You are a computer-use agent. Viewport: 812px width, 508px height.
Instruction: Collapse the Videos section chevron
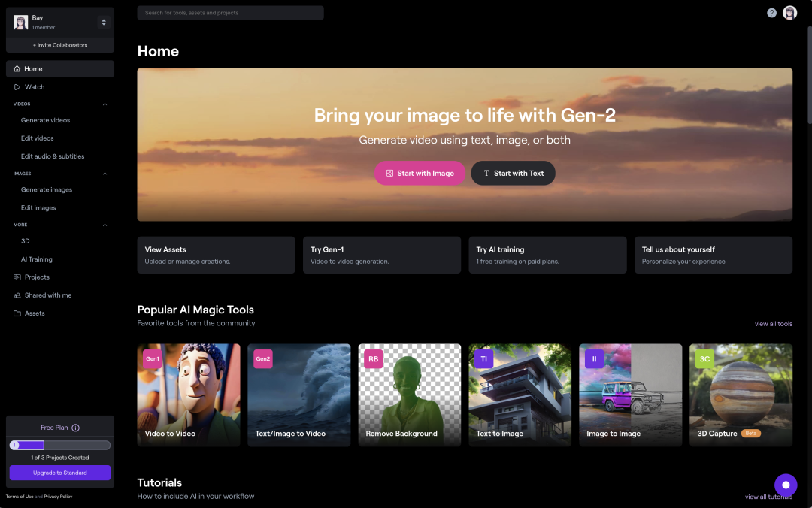tap(105, 104)
